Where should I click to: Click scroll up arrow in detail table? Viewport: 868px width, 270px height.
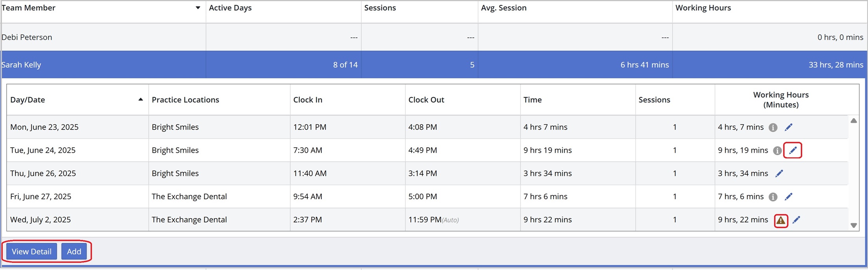(x=853, y=121)
